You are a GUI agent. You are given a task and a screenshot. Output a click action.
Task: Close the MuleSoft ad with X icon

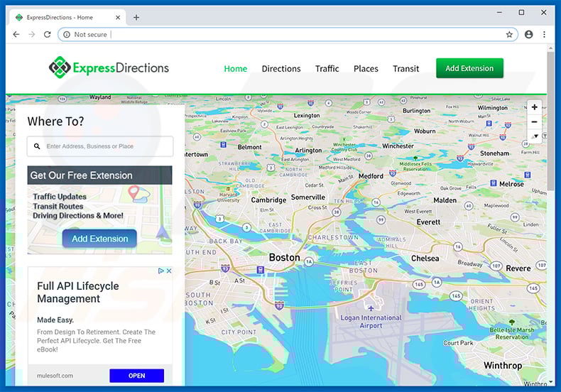pyautogui.click(x=169, y=271)
